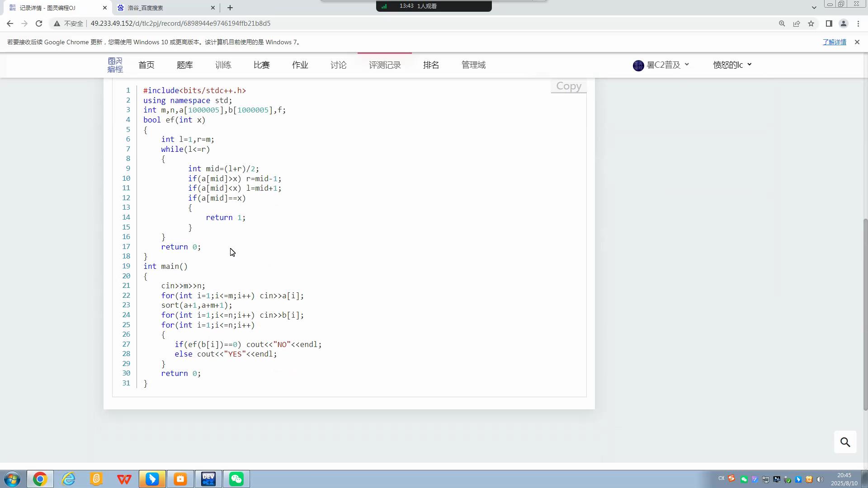Click the bool ef(int x) code line
The image size is (868, 488).
point(175,120)
